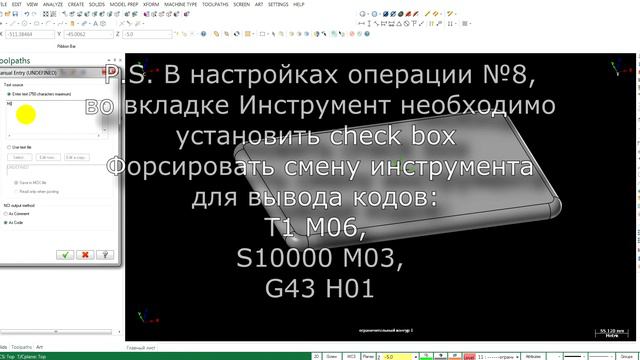Click the black-and-white shading sphere icon
640x360 pixels.
(x=236, y=34)
